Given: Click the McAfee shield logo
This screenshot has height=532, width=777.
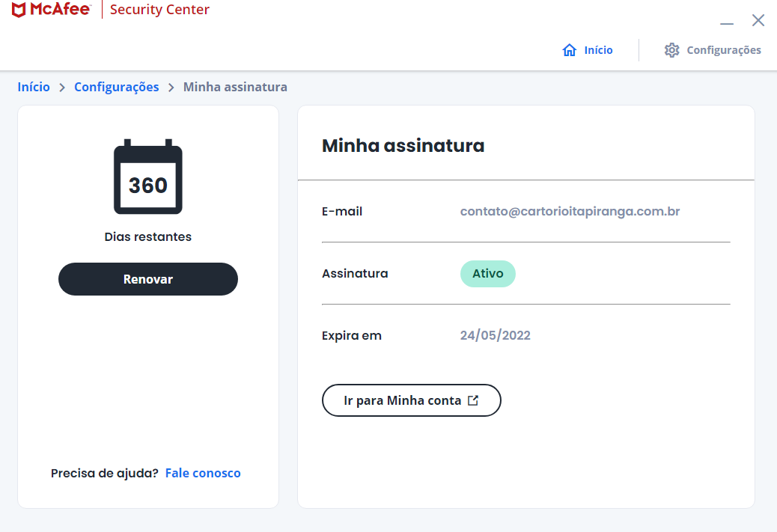Looking at the screenshot, I should [x=19, y=10].
